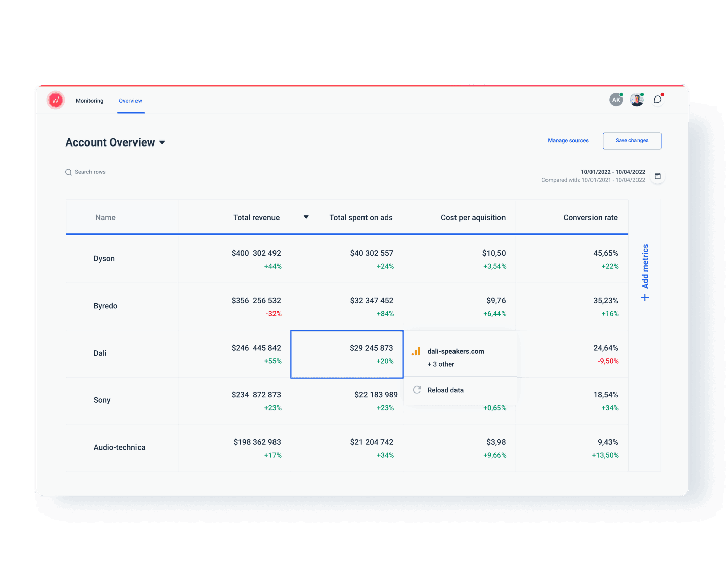Select the Reload data option
The width and height of the screenshot is (728, 580).
coord(445,390)
